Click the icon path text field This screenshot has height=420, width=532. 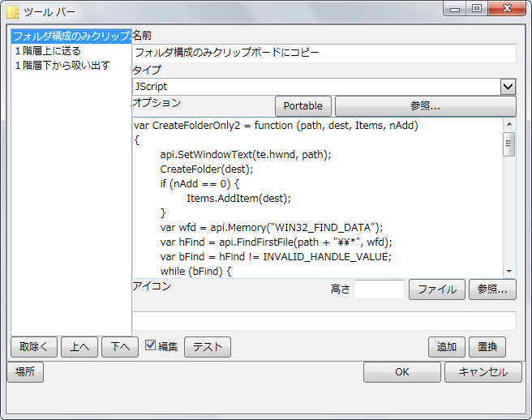pos(324,320)
